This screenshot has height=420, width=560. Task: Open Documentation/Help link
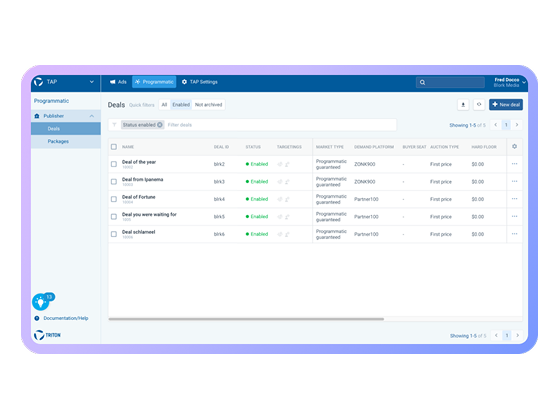66,318
